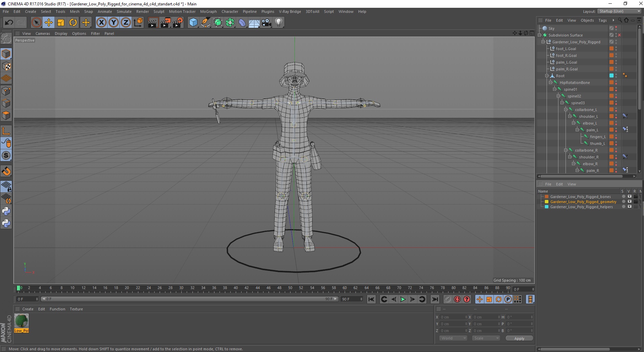This screenshot has height=352, width=644.
Task: Open the Material Manager Texture menu
Action: 76,309
